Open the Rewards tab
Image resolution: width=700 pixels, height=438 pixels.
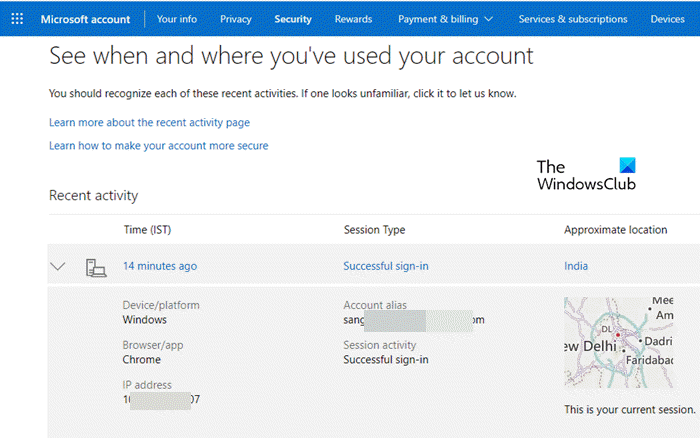(353, 19)
